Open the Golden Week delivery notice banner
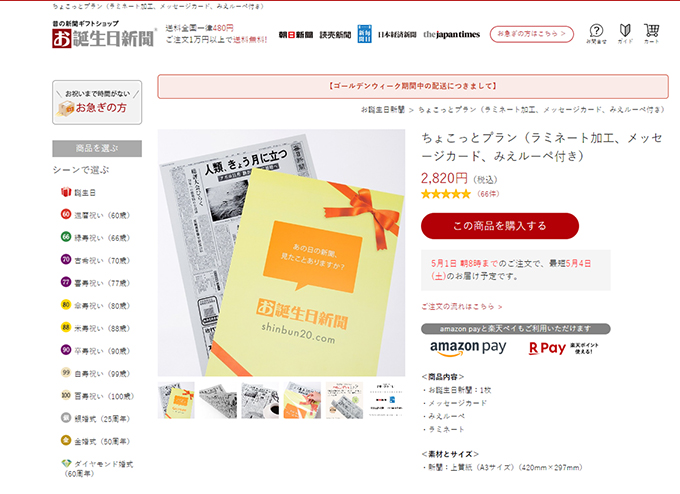 [412, 86]
